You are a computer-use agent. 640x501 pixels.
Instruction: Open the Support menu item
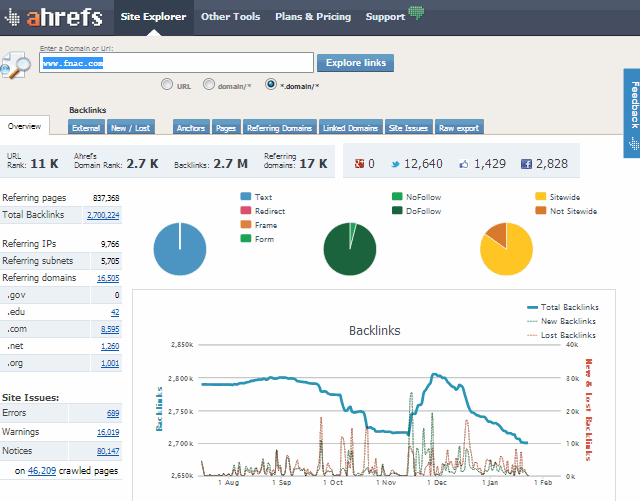click(385, 17)
